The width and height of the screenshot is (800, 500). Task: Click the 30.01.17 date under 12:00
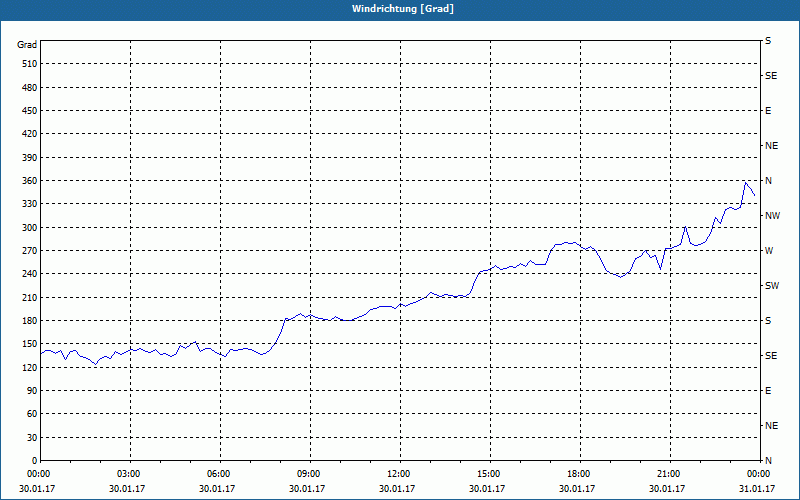pyautogui.click(x=397, y=489)
